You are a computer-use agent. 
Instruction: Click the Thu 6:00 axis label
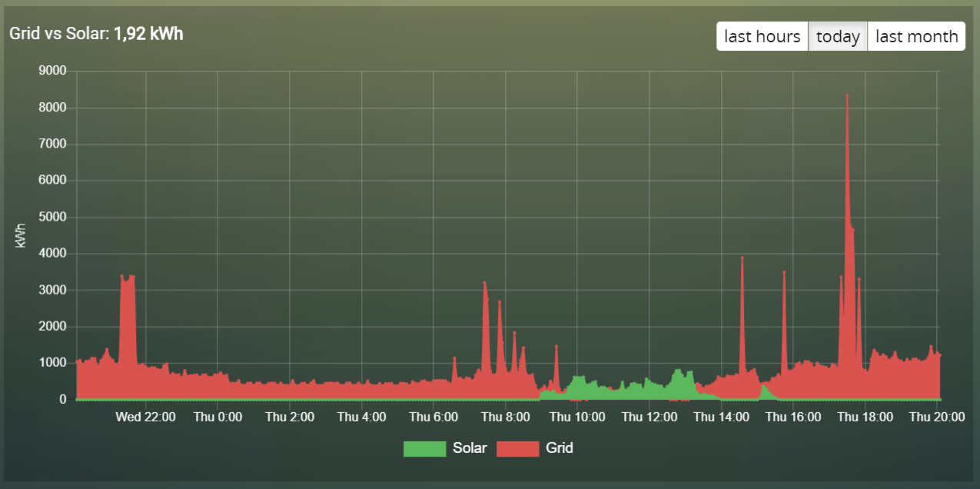[434, 417]
